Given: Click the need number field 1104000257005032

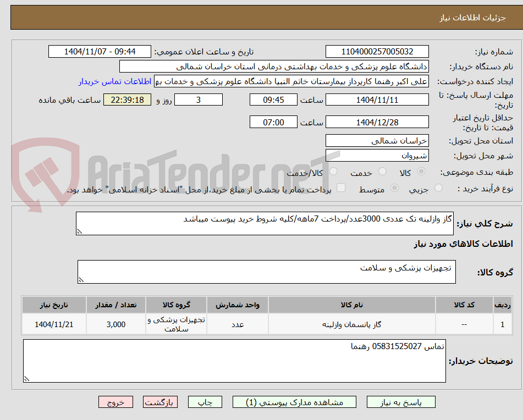Looking at the screenshot, I should 377,52.
